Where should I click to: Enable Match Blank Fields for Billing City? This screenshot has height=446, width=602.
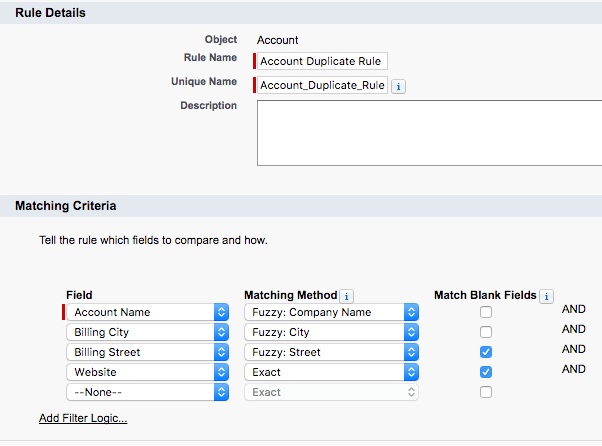pos(486,332)
